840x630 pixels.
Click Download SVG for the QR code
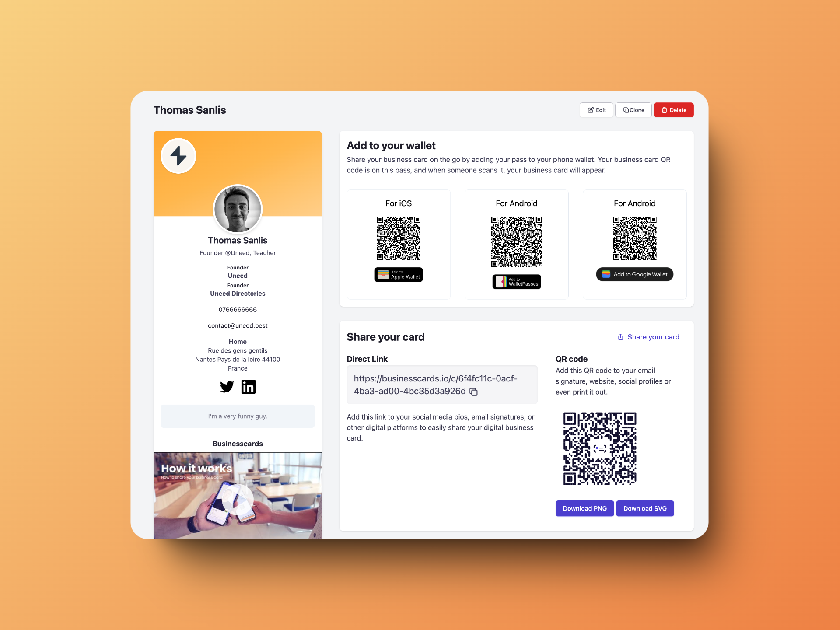(646, 507)
